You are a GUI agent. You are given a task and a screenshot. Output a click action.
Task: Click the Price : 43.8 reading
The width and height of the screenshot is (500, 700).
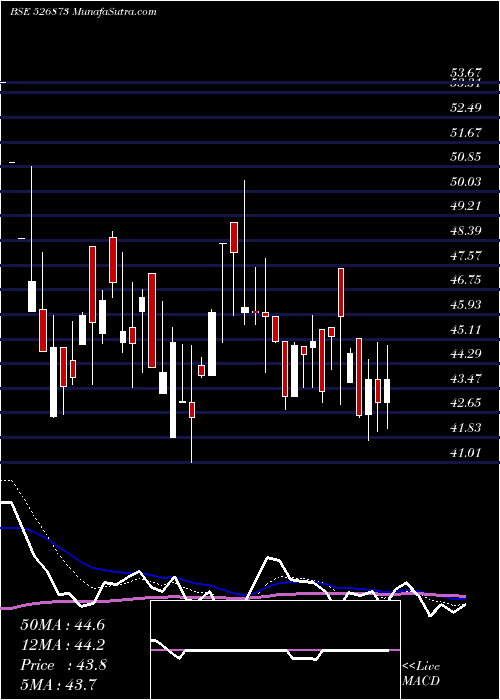(x=63, y=666)
